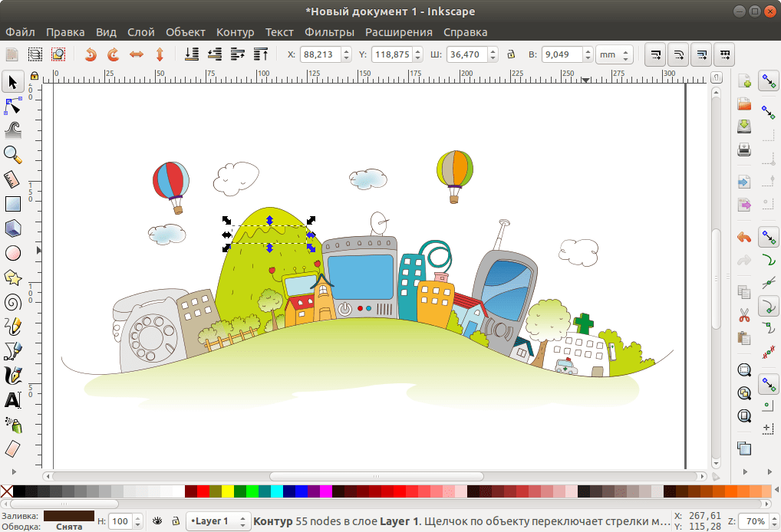Toggle the layer lock in status bar
The height and width of the screenshot is (532, 781).
176,521
